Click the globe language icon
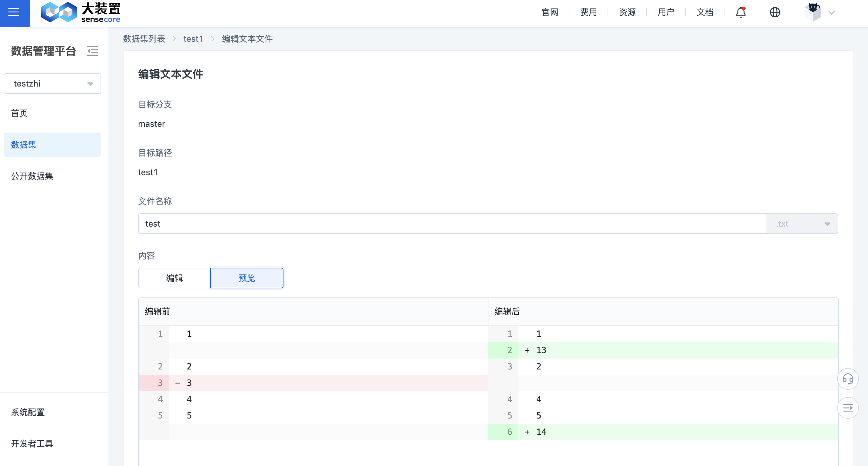 click(775, 12)
